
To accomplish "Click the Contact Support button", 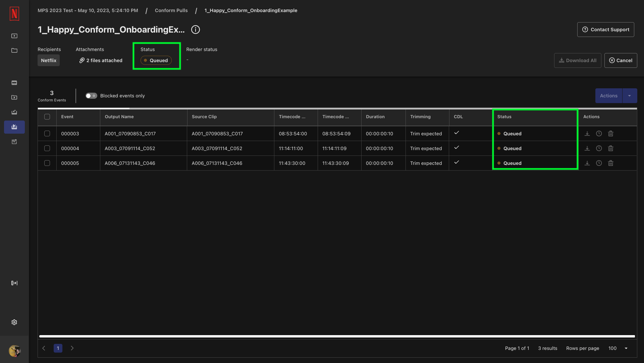I will click(606, 30).
